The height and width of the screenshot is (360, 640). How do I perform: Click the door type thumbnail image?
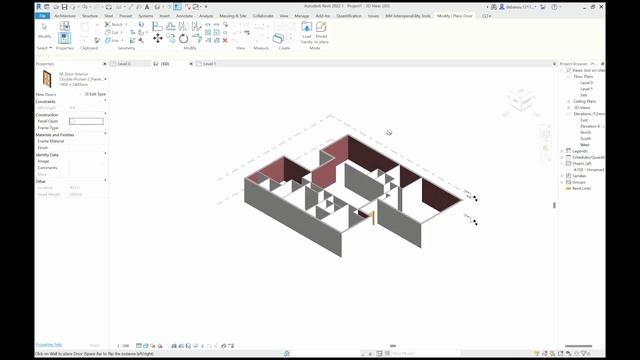coord(47,79)
